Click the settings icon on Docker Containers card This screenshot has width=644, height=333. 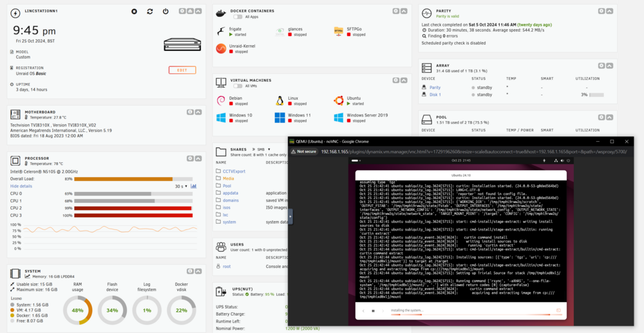tap(395, 11)
